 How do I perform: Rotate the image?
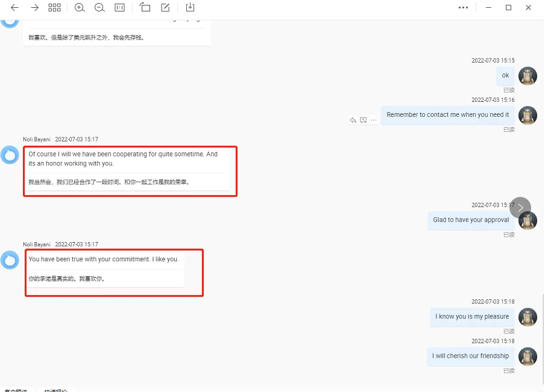point(145,8)
